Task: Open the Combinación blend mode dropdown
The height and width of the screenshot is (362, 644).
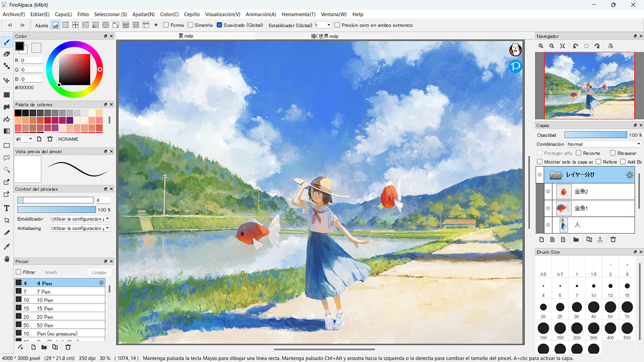Action: pos(604,144)
